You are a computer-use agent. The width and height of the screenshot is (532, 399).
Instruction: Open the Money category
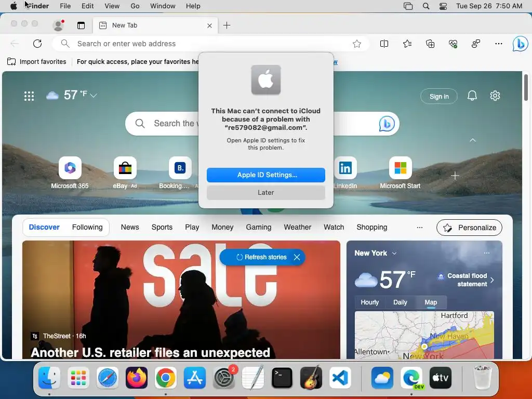pos(222,228)
